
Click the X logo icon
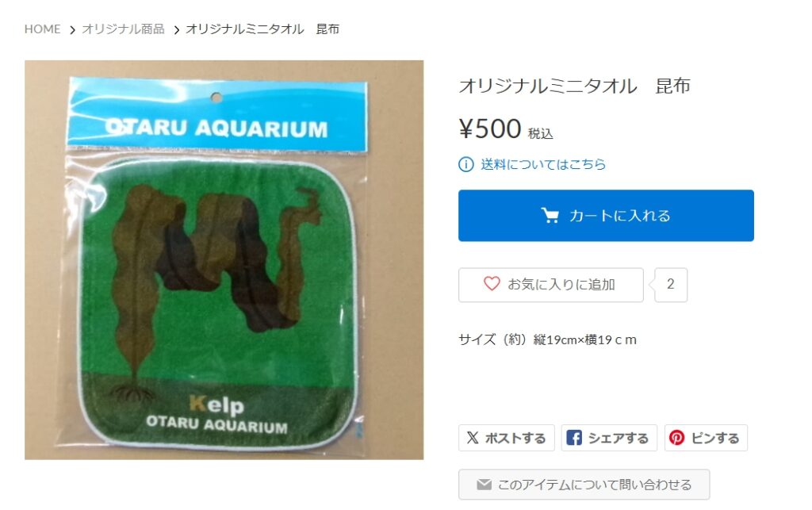click(x=473, y=438)
